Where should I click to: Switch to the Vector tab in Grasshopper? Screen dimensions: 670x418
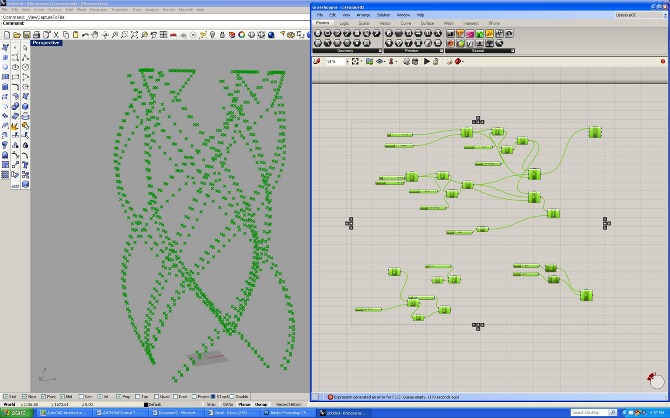pos(385,23)
